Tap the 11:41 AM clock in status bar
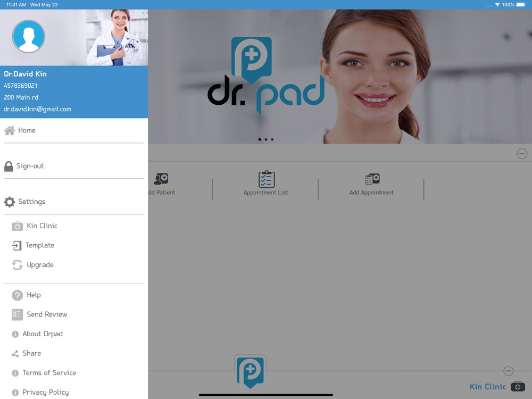This screenshot has height=399, width=532. click(x=16, y=5)
